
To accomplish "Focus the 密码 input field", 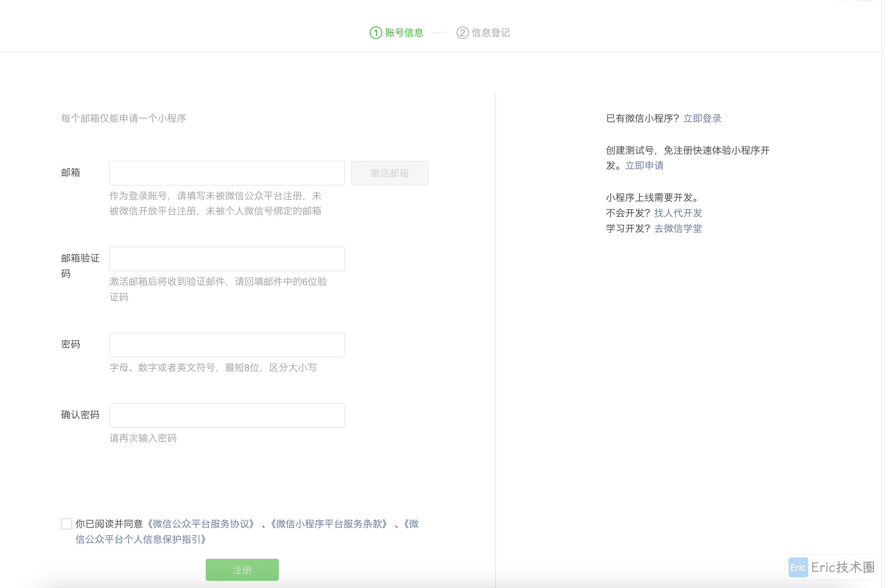I will coord(227,345).
